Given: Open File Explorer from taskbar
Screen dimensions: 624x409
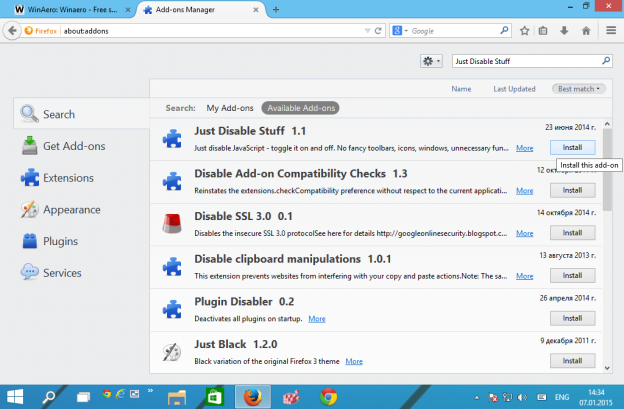Looking at the screenshot, I should [177, 397].
